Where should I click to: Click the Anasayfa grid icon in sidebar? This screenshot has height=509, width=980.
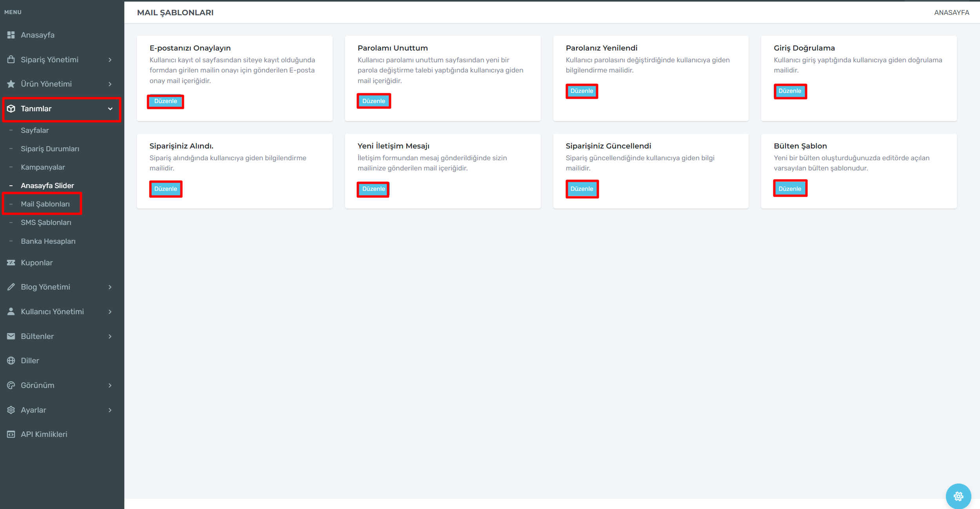click(11, 35)
